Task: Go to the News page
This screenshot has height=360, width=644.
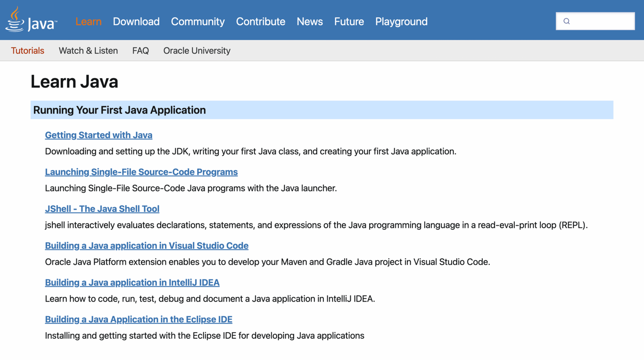Action: [x=309, y=22]
